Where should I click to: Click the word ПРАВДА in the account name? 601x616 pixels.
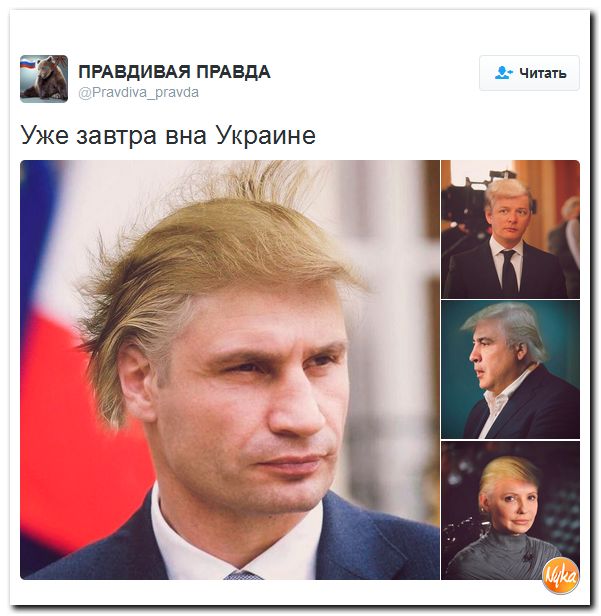233,72
